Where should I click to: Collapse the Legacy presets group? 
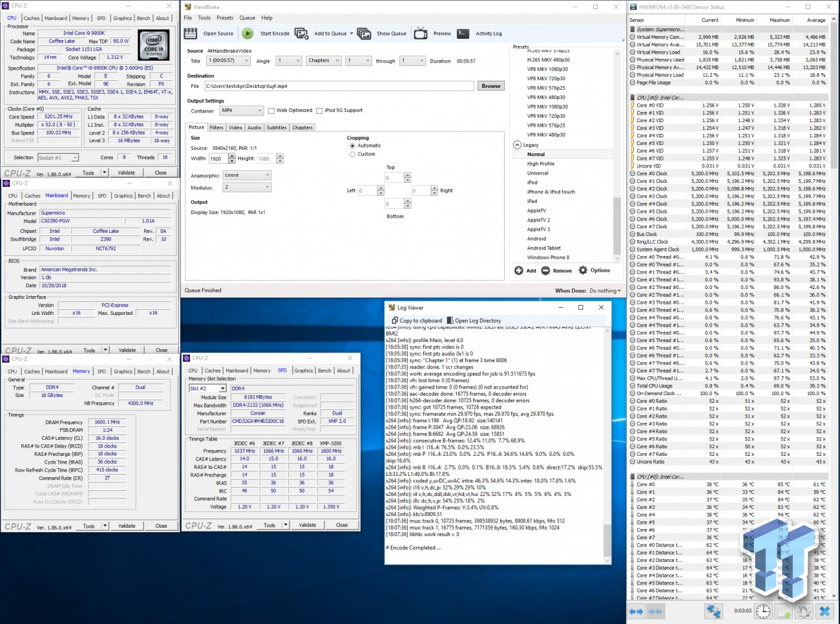[517, 145]
